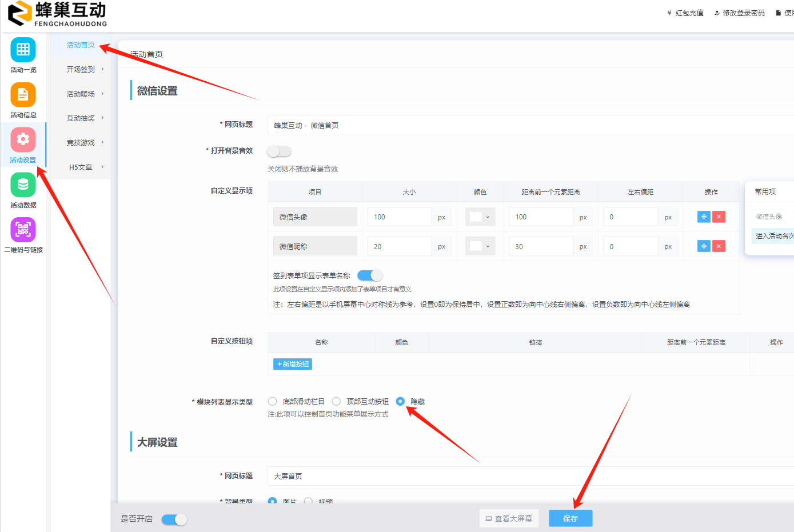The width and height of the screenshot is (794, 532).
Task: Click 微信昵称 left-right offset input
Action: tap(631, 246)
